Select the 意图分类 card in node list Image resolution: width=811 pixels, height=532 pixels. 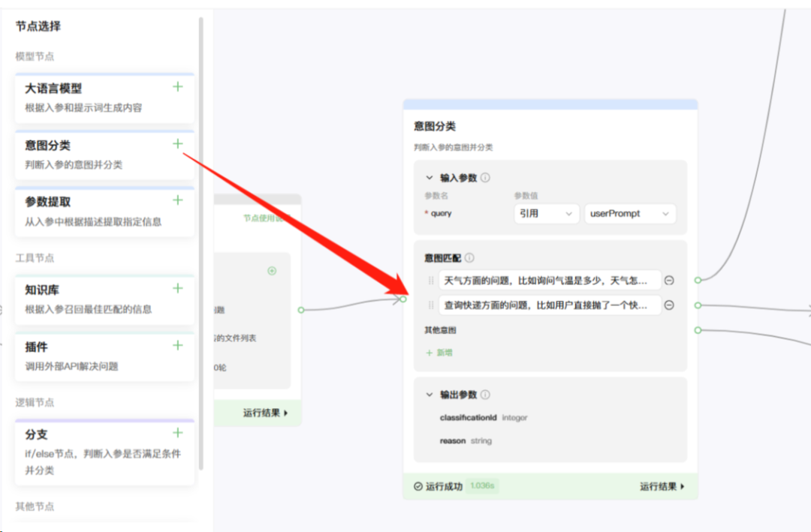pyautogui.click(x=104, y=155)
